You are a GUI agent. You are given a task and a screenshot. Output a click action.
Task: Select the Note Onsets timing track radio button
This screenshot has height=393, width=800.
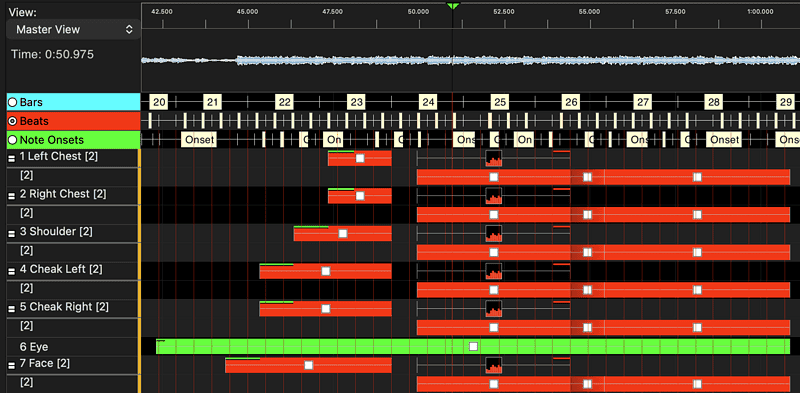coord(13,140)
